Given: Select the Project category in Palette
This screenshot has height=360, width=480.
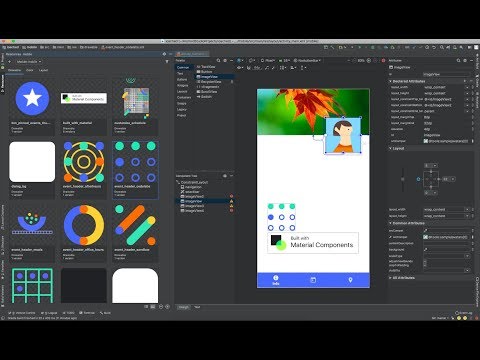Looking at the screenshot, I should pyautogui.click(x=182, y=115).
